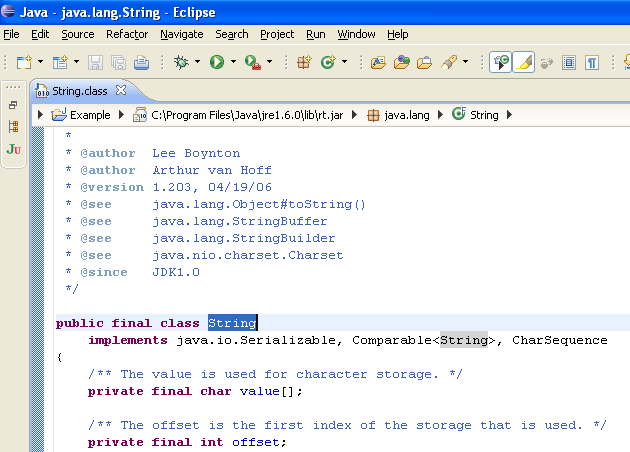Click the Save disk icon in toolbar
This screenshot has height=452, width=630.
95,62
